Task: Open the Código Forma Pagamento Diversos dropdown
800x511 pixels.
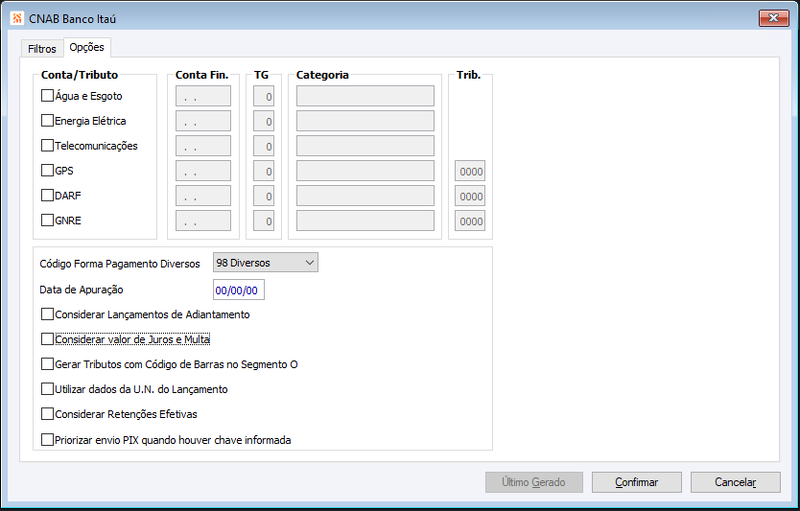Action: click(265, 263)
